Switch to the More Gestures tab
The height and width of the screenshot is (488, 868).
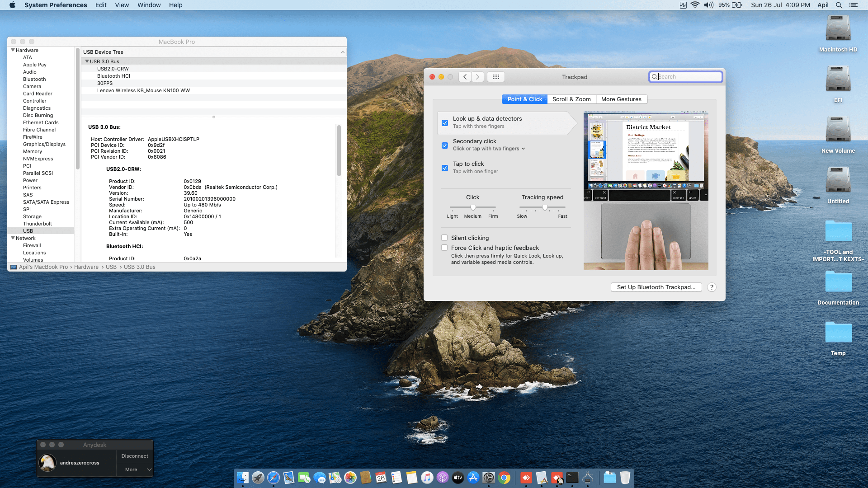[x=621, y=99]
